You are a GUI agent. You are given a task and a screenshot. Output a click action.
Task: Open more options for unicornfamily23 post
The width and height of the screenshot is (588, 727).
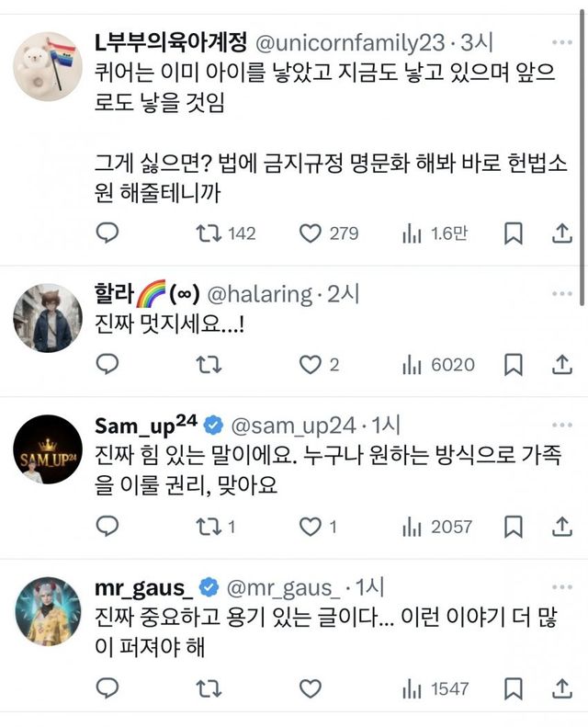[x=561, y=42]
